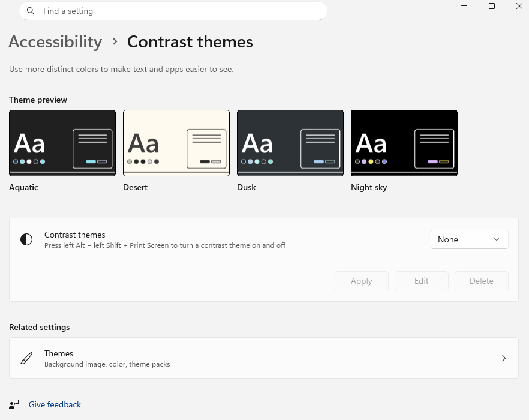Select the Dusk theme preview
Image resolution: width=529 pixels, height=420 pixels.
click(290, 143)
